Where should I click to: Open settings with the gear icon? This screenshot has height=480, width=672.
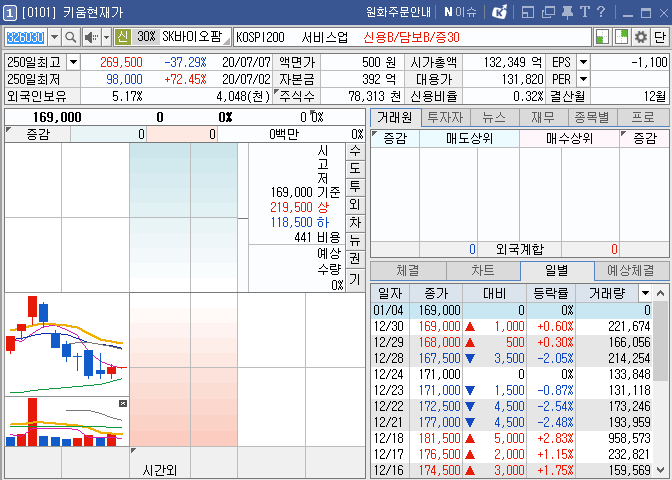pos(641,37)
